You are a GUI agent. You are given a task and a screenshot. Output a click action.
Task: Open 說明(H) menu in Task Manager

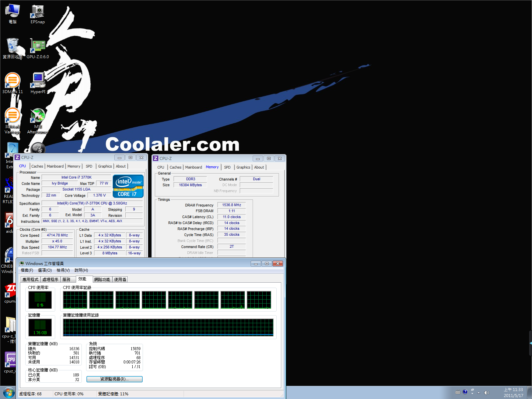click(81, 270)
